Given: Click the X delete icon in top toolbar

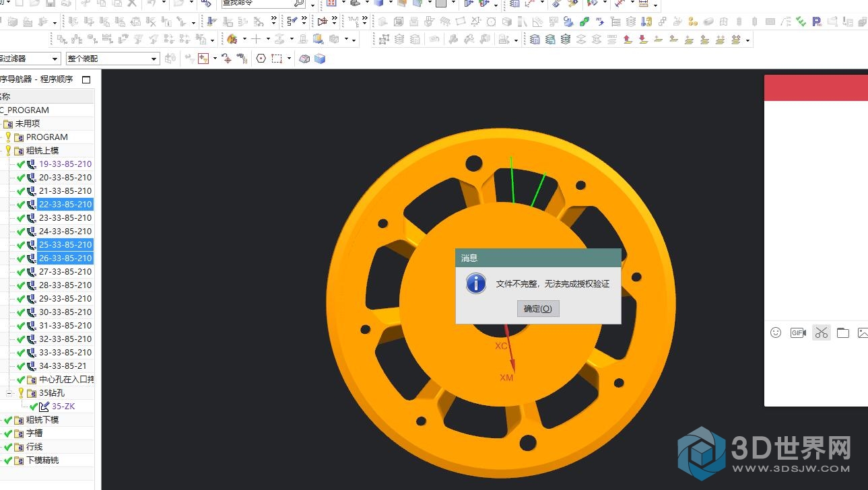Looking at the screenshot, I should coord(133,3).
